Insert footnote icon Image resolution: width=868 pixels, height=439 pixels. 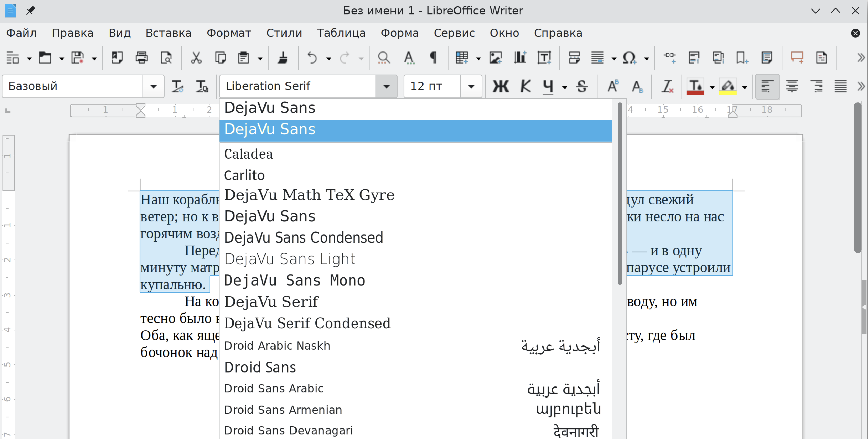point(694,58)
